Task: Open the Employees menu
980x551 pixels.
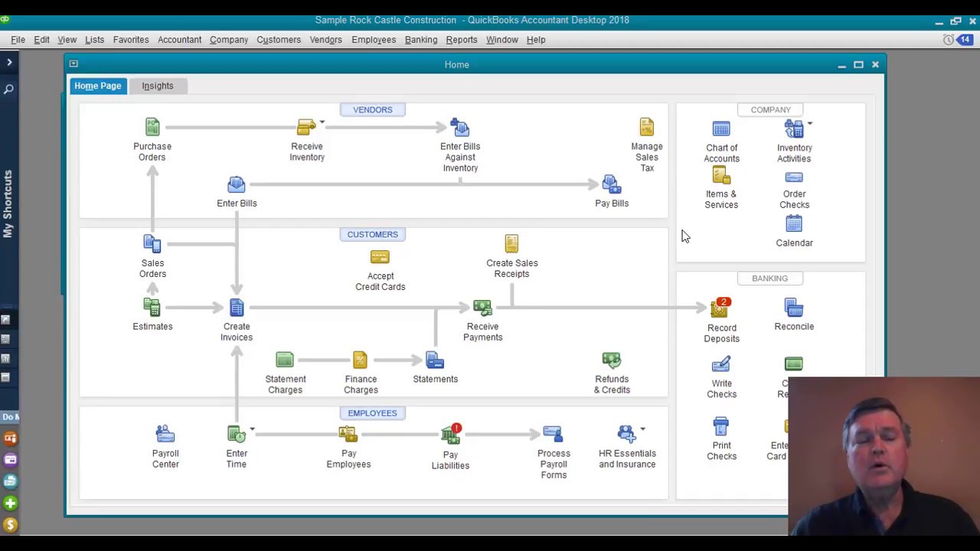Action: (x=374, y=40)
